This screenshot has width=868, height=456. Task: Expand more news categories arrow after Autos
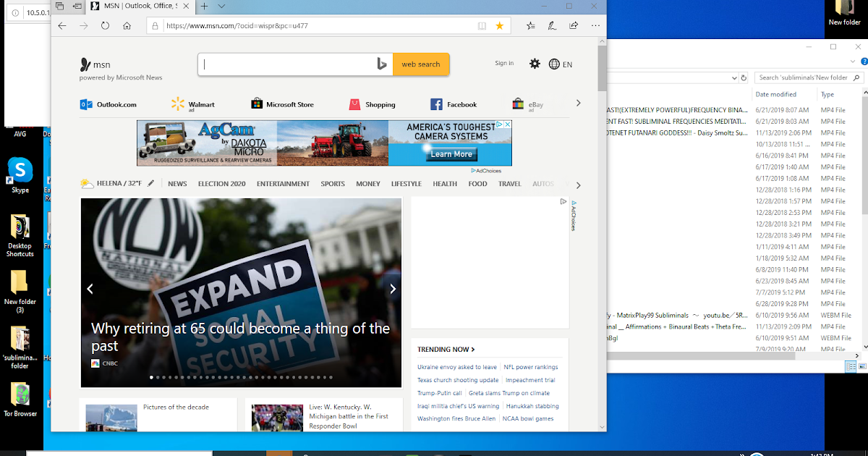(578, 185)
